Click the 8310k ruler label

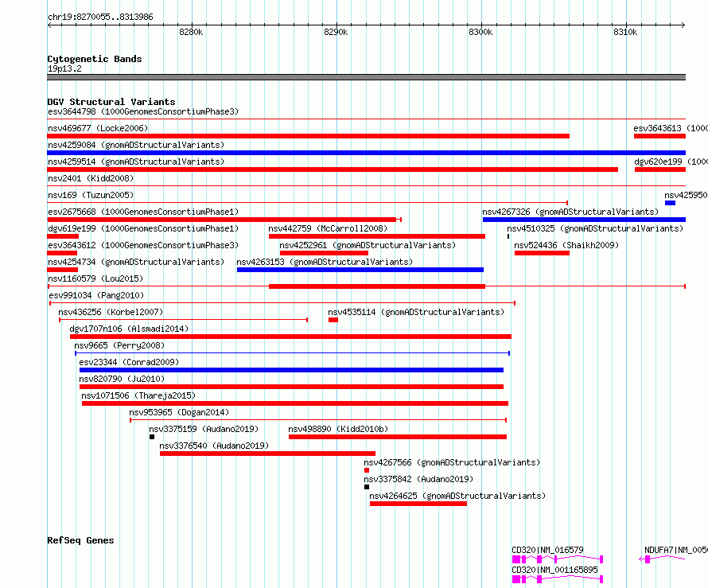tap(625, 32)
